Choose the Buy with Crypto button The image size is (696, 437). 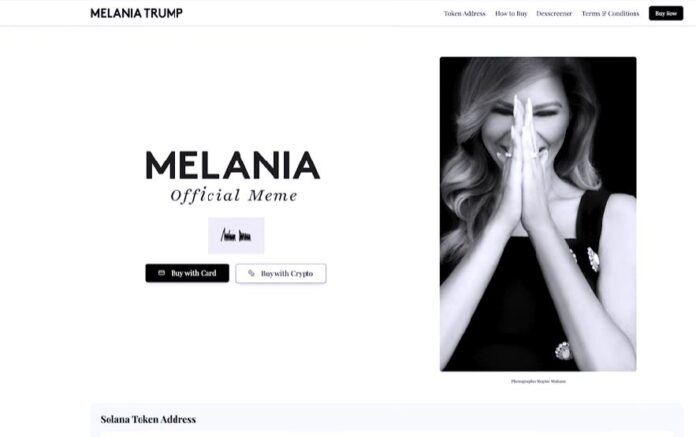click(x=281, y=273)
